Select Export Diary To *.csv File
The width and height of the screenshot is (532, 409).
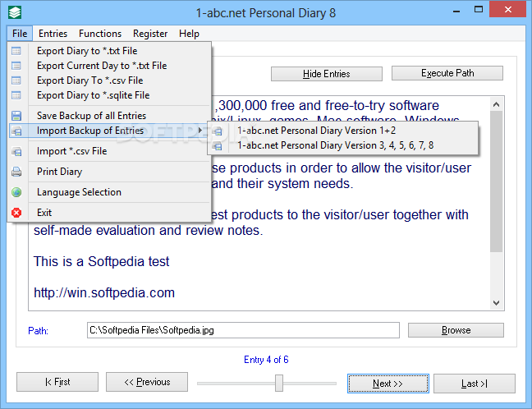(109, 80)
